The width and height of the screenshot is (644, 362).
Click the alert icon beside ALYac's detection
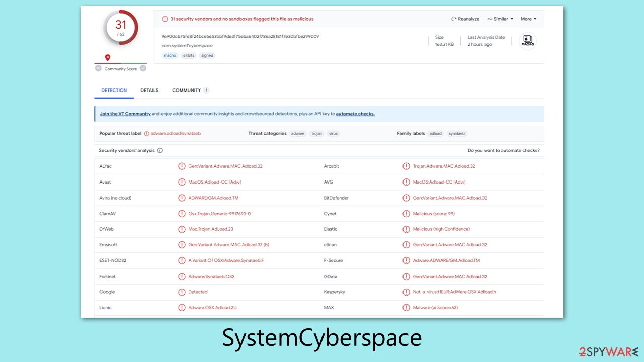(x=182, y=166)
